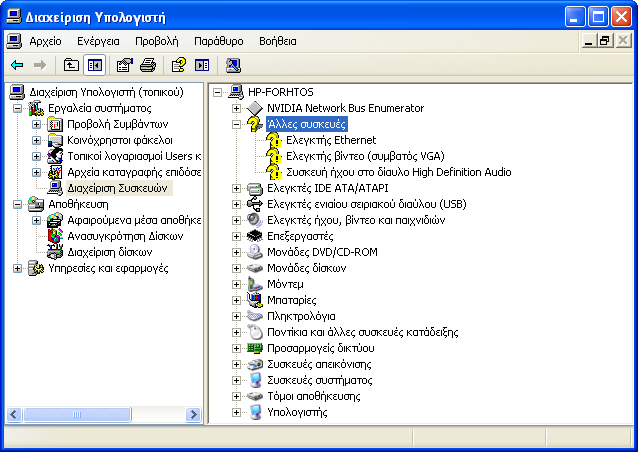Open the MMC system menu icon in menu bar
Image resolution: width=638 pixels, height=452 pixels.
14,41
